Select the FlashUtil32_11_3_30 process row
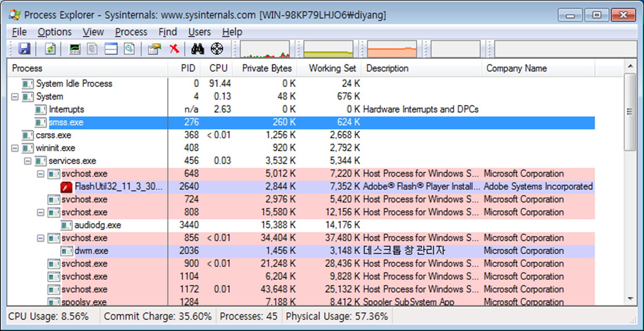This screenshot has height=331, width=644. (301, 186)
